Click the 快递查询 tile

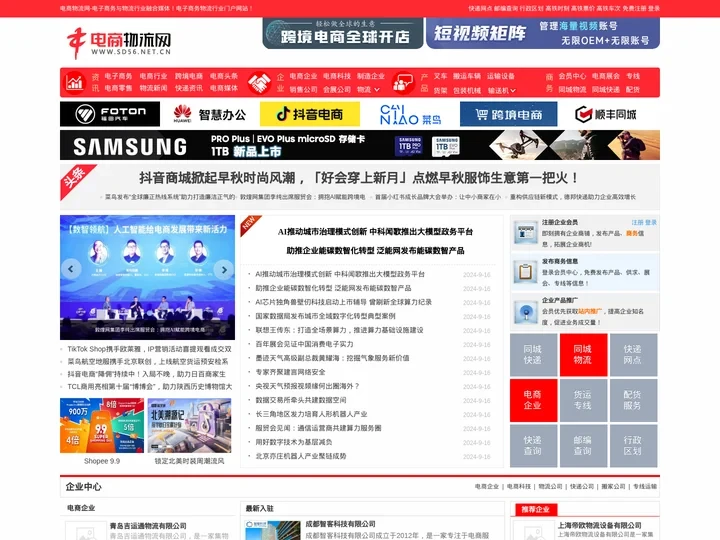[x=533, y=445]
